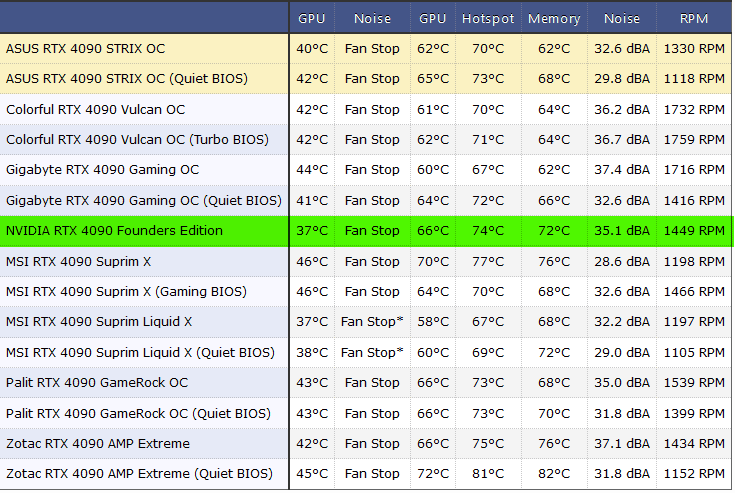Click the ASUS RTX 4090 STRIX OC row name
The image size is (735, 493).
click(85, 49)
